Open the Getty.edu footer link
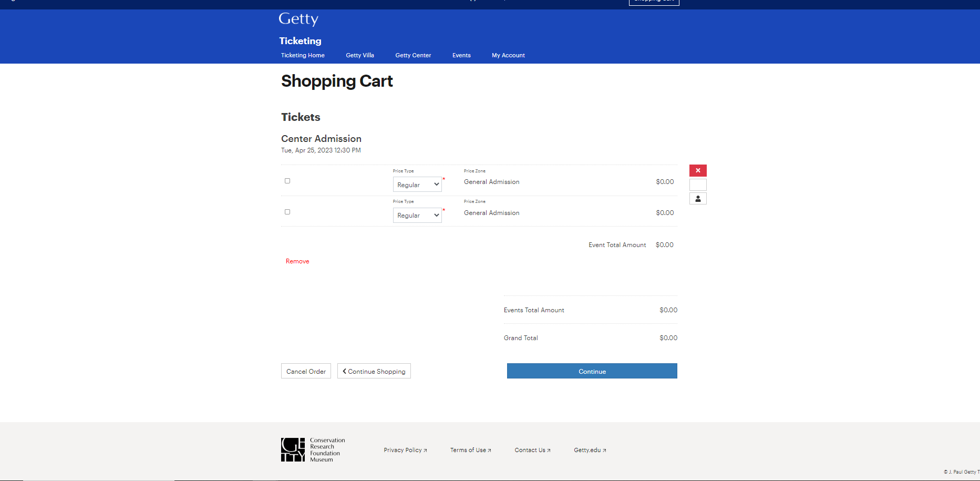 (x=590, y=450)
